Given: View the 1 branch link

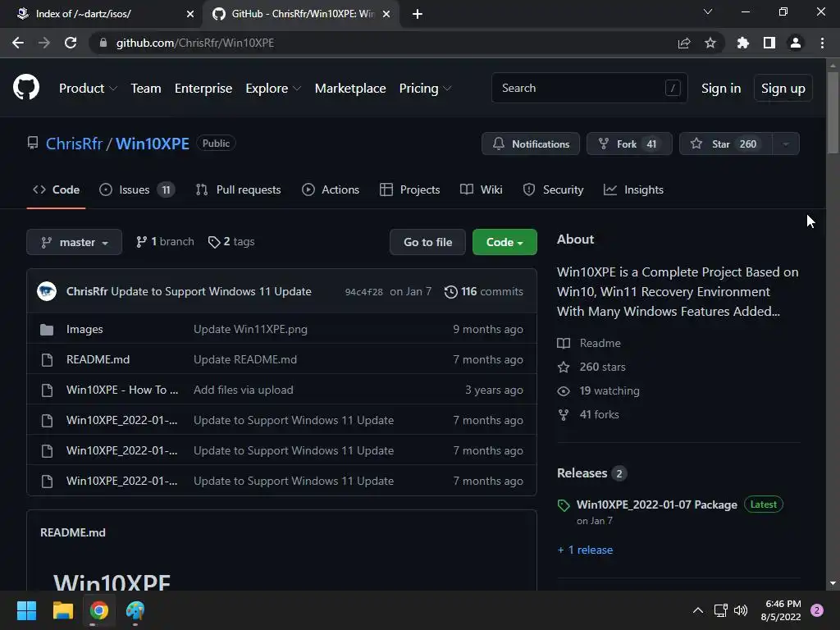Looking at the screenshot, I should 165,242.
